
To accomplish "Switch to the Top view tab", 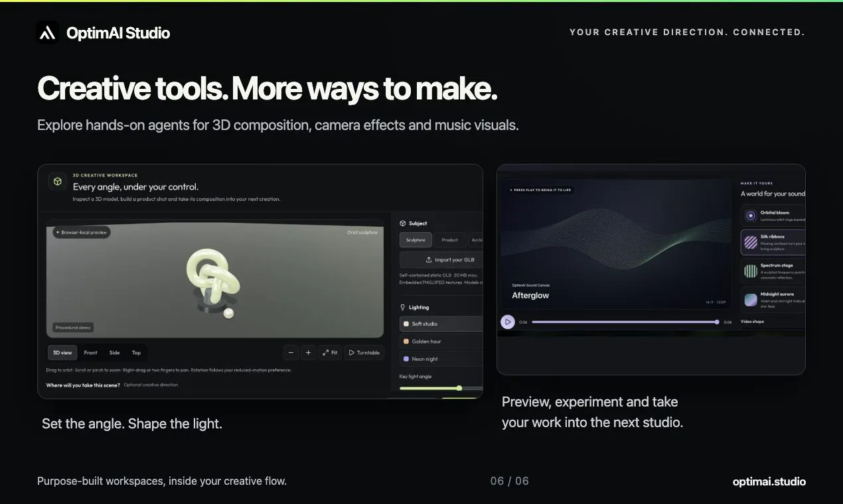I will click(136, 353).
